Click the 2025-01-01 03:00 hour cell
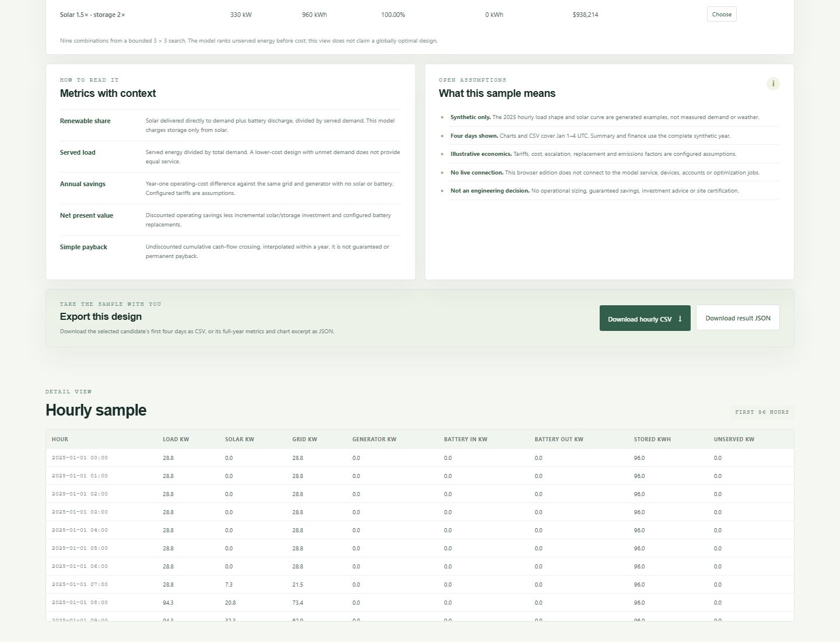The width and height of the screenshot is (840, 642). click(x=80, y=512)
